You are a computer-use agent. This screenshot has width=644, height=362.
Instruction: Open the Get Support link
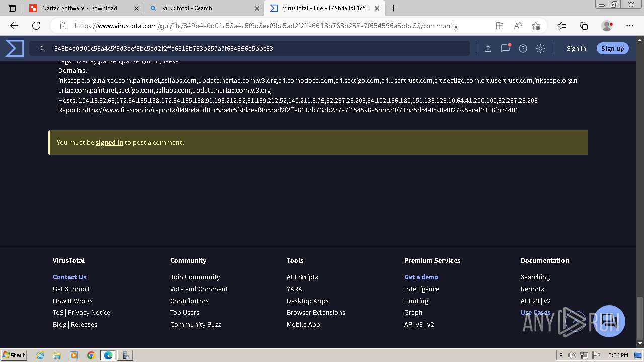point(71,289)
